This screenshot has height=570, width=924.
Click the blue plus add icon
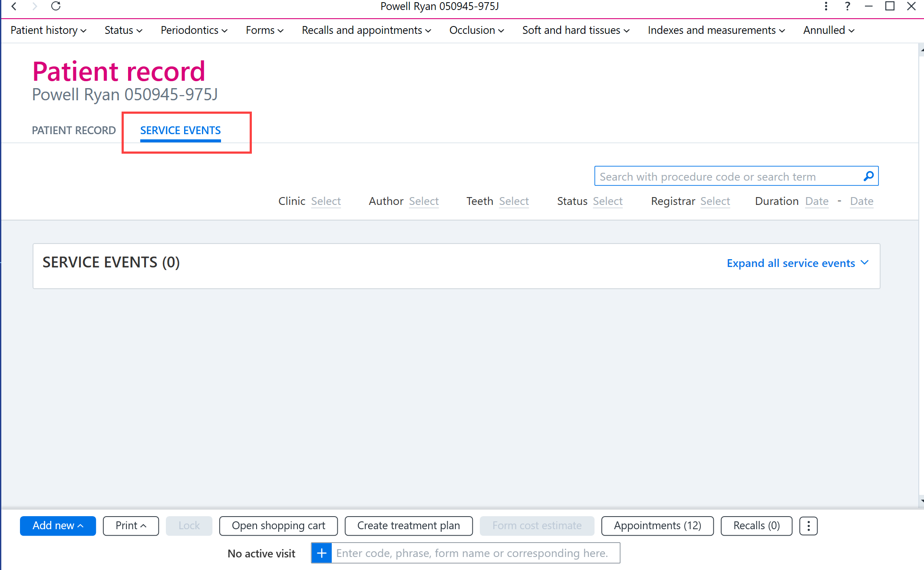[322, 553]
